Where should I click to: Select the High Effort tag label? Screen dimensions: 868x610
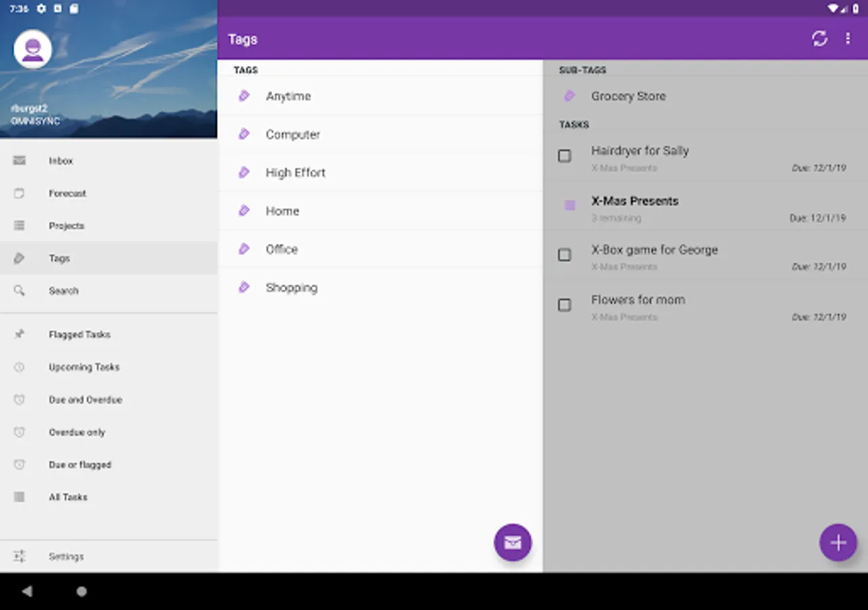click(296, 173)
